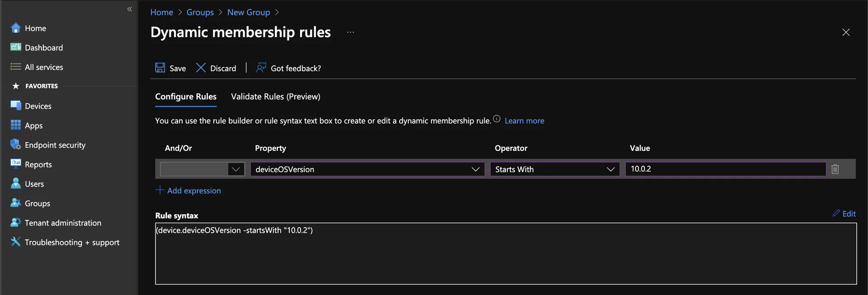Click inside the Rule syntax text box
The image size is (868, 295).
click(x=506, y=253)
